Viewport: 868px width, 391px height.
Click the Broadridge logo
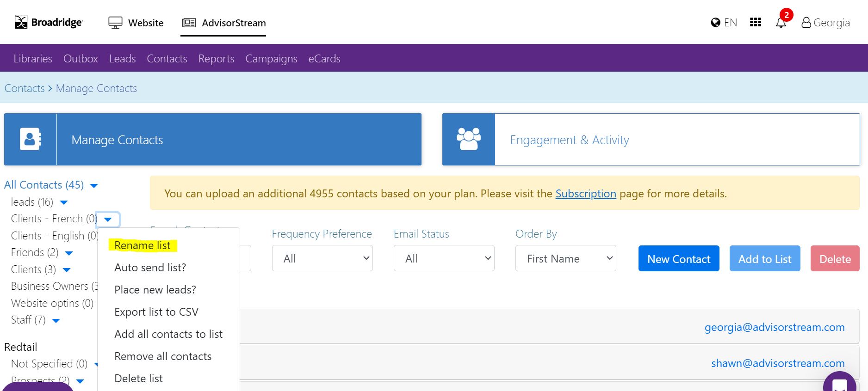pyautogui.click(x=49, y=22)
